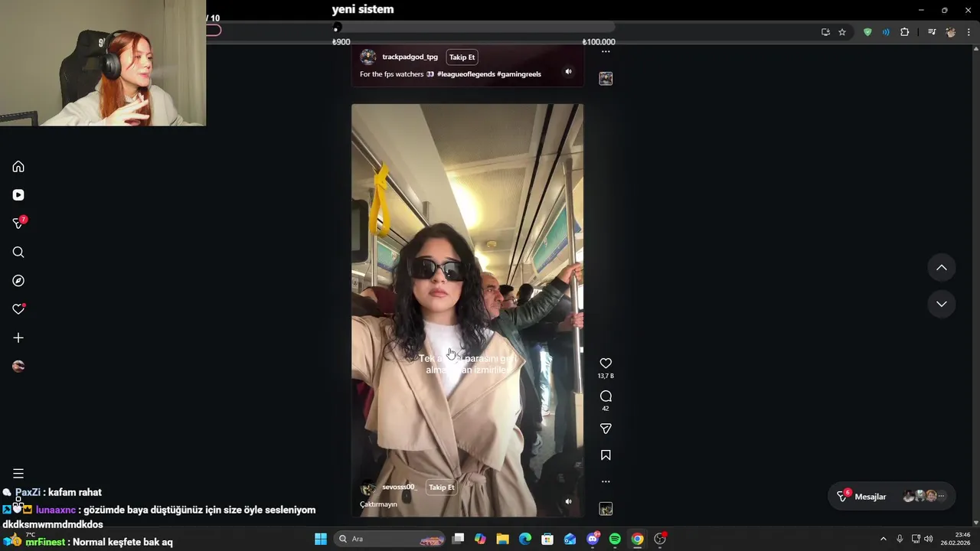
Task: Open Chrome Extensions puzzle menu
Action: [x=904, y=32]
